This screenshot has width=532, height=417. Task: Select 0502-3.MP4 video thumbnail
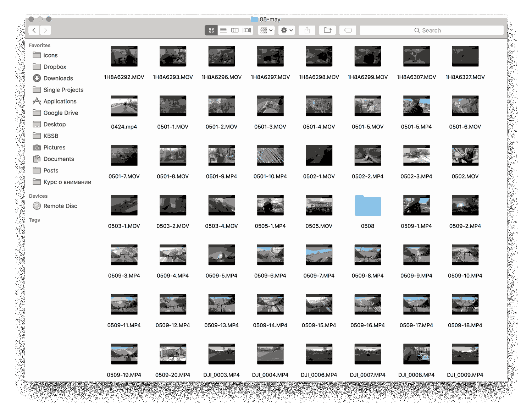pos(416,155)
